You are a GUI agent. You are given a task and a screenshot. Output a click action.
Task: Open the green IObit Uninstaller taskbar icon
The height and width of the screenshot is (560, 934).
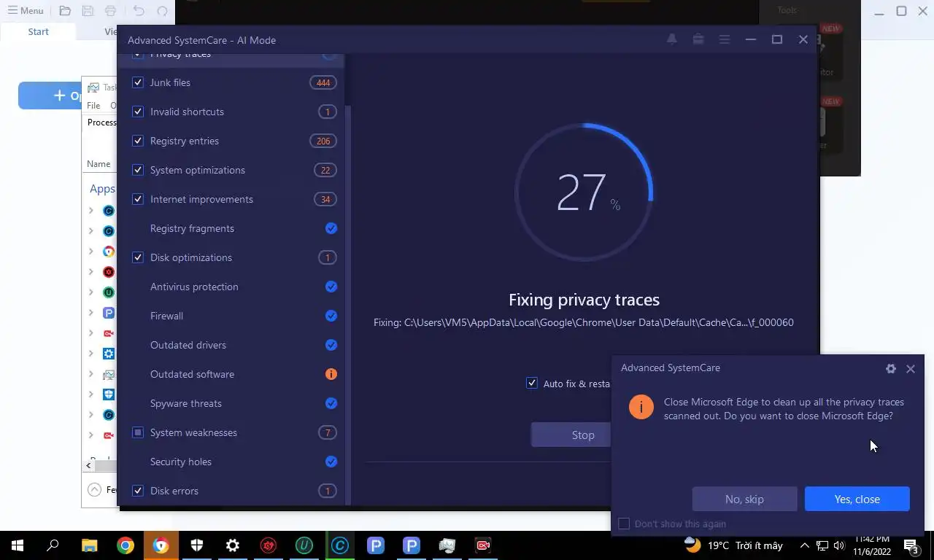(x=304, y=545)
